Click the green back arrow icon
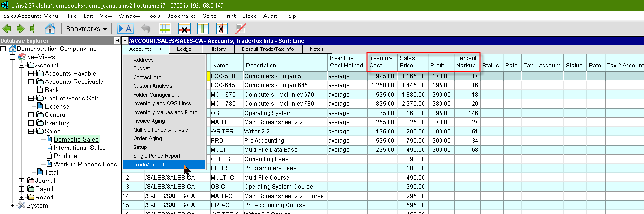The width and height of the screenshot is (644, 214). pyautogui.click(x=7, y=29)
